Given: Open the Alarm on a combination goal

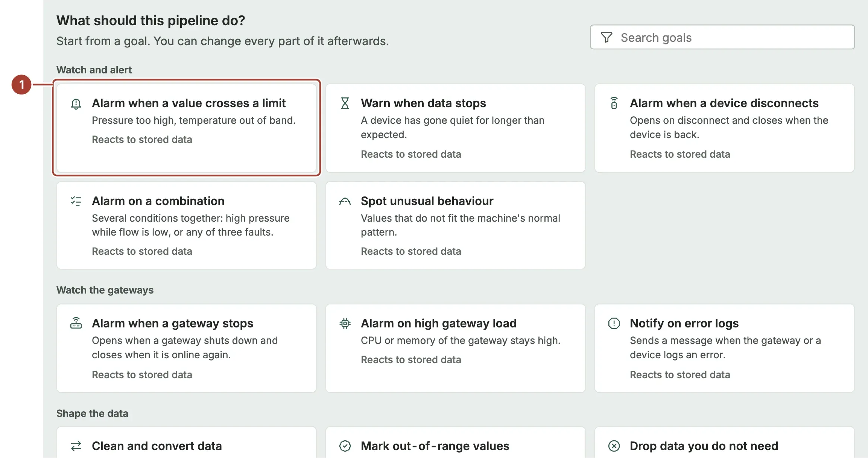Looking at the screenshot, I should [x=187, y=225].
